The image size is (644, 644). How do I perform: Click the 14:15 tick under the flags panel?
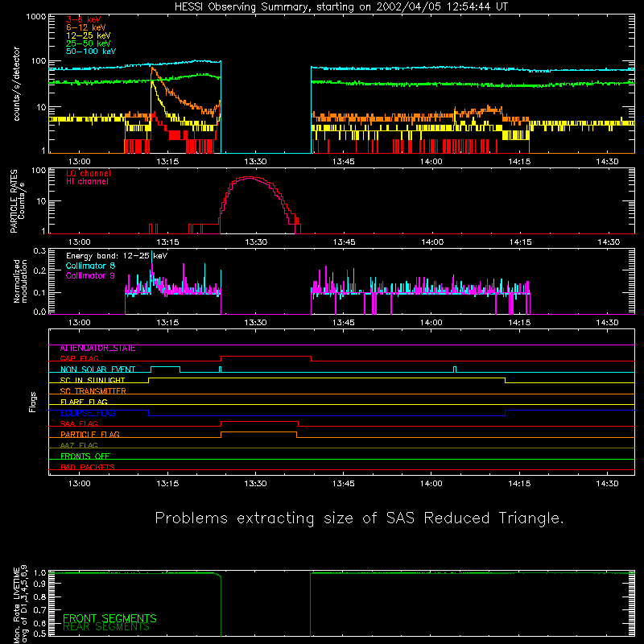pos(519,484)
